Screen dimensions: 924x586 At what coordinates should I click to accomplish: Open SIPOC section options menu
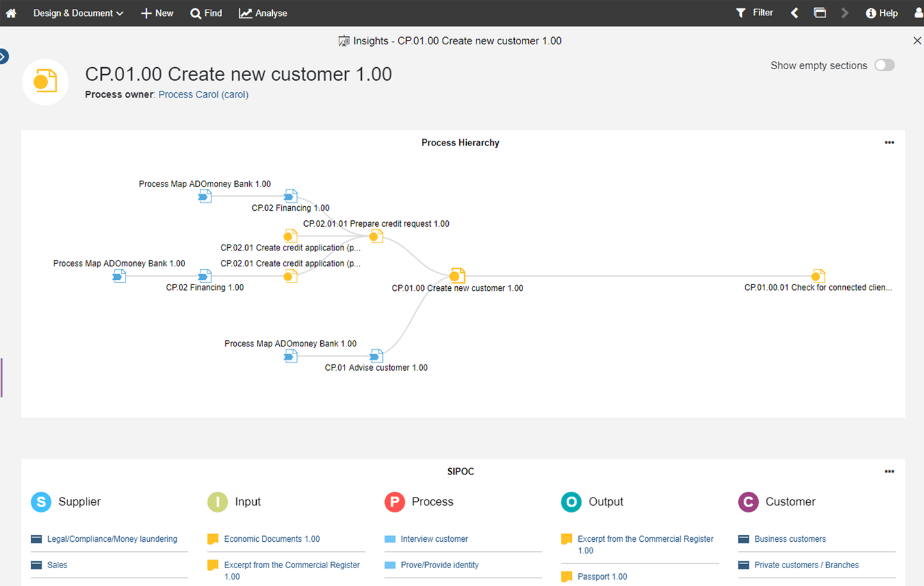(x=889, y=471)
